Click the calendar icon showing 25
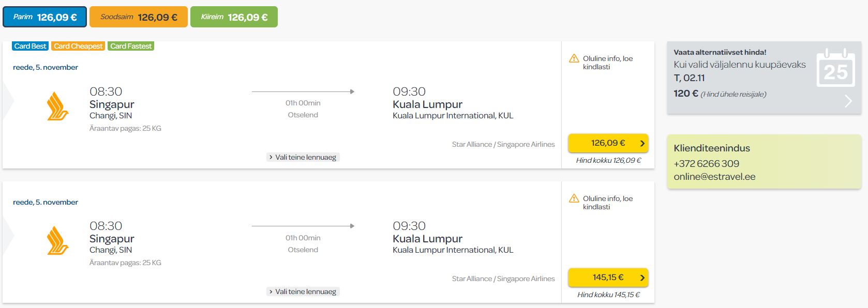This screenshot has height=308, width=868. click(x=835, y=68)
